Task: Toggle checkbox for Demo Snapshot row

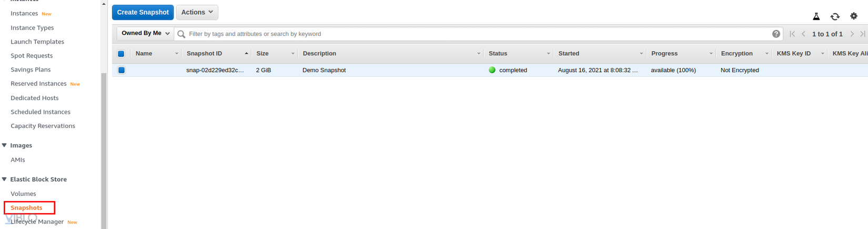Action: [122, 70]
